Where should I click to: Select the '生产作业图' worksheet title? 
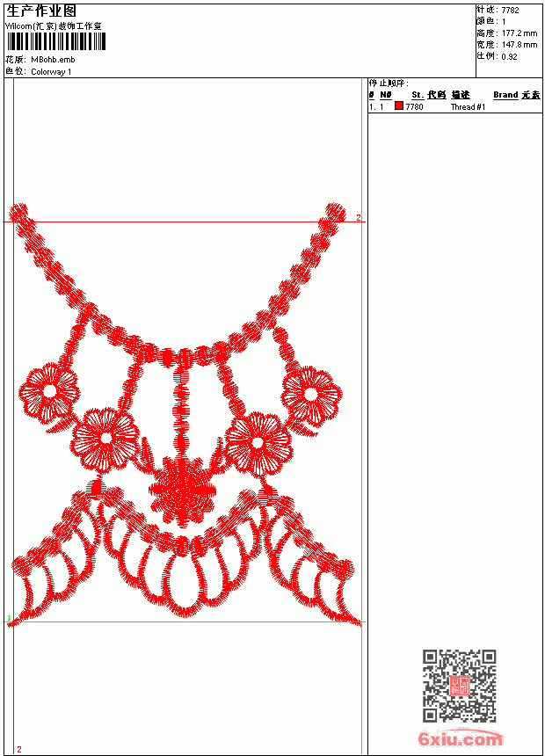(x=41, y=11)
